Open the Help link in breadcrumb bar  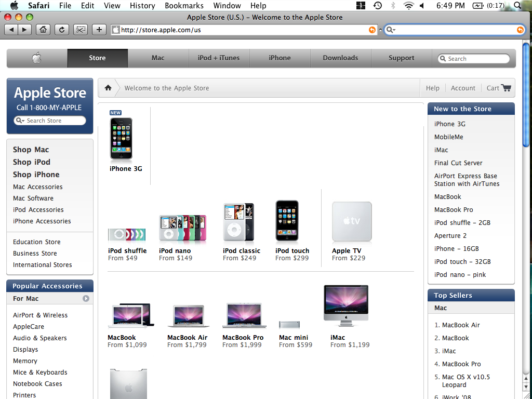click(x=433, y=88)
